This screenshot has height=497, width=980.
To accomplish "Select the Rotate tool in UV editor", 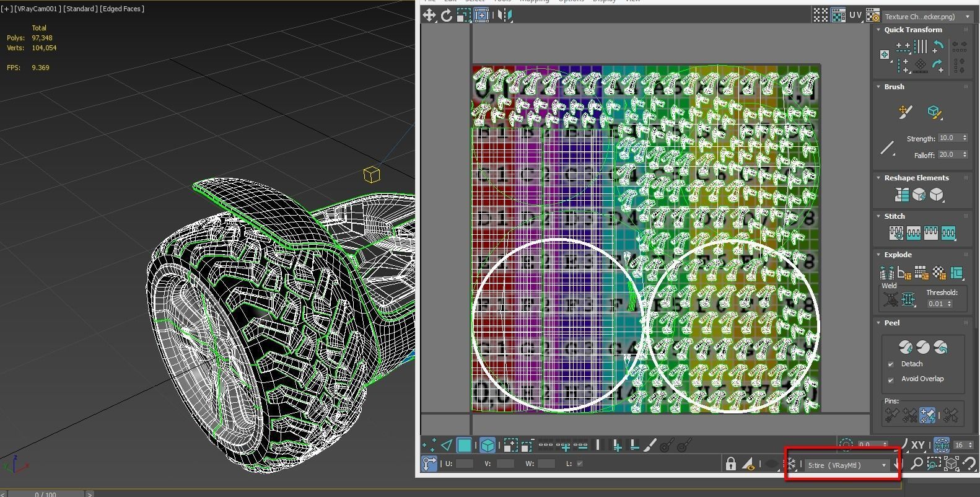I will (x=446, y=15).
